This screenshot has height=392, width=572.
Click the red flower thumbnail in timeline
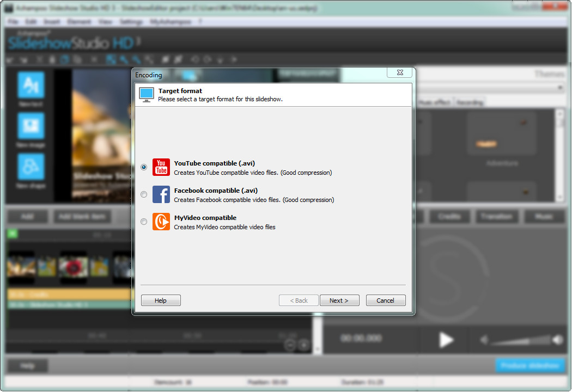click(x=73, y=267)
